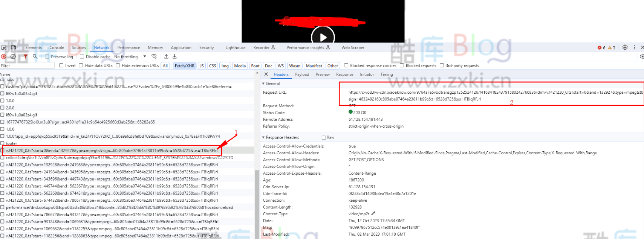Screen dimensions: 644x239
Task: Open the Payload tab
Action: [302, 75]
